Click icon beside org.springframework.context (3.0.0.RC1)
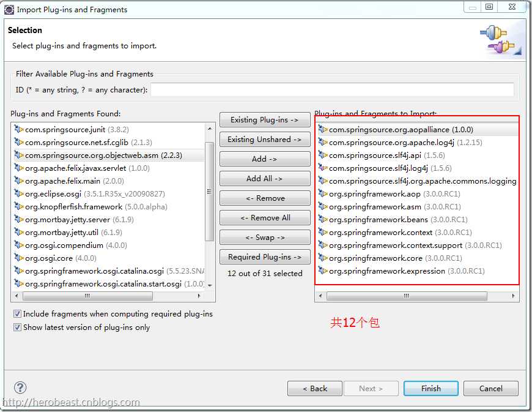The width and height of the screenshot is (532, 412). point(323,233)
